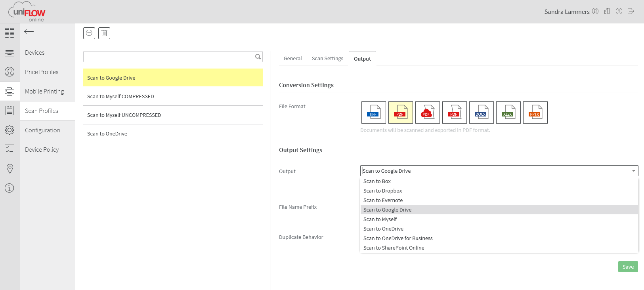Open the checklist policy sidebar icon

coord(10,149)
